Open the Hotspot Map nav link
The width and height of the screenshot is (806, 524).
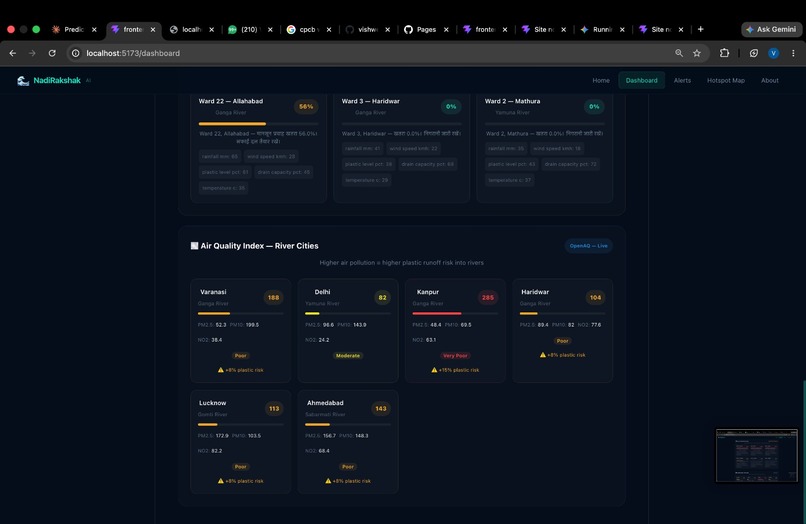(725, 80)
